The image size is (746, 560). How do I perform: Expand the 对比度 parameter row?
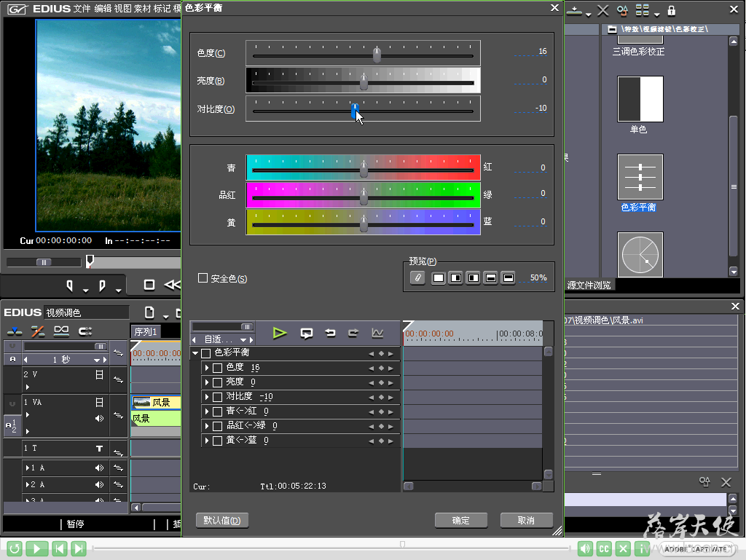[206, 397]
